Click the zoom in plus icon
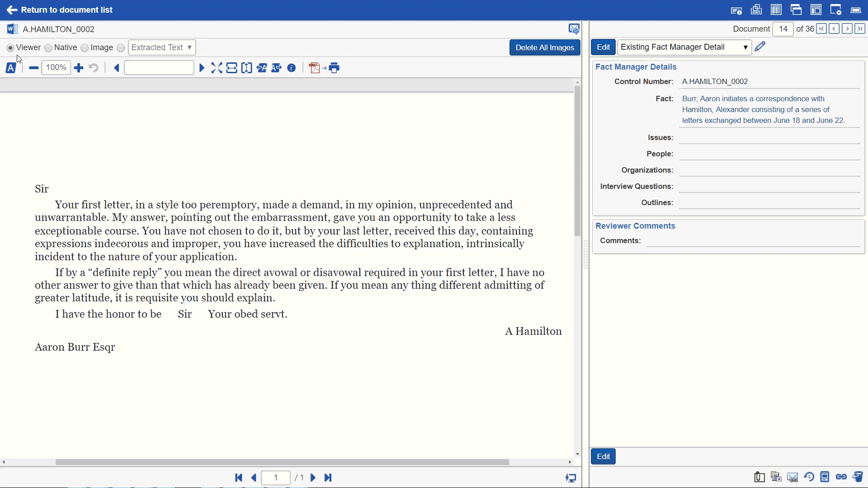868x488 pixels. 79,68
